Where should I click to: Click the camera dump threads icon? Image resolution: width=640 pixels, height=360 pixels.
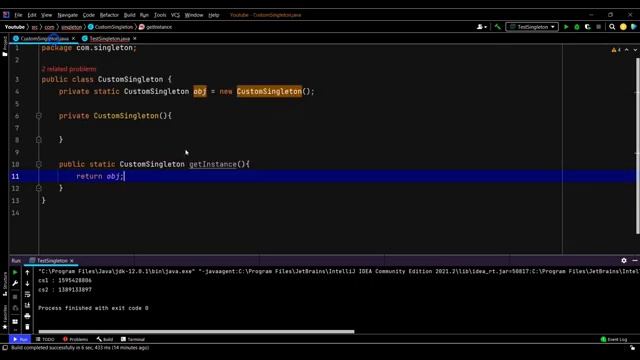15,308
